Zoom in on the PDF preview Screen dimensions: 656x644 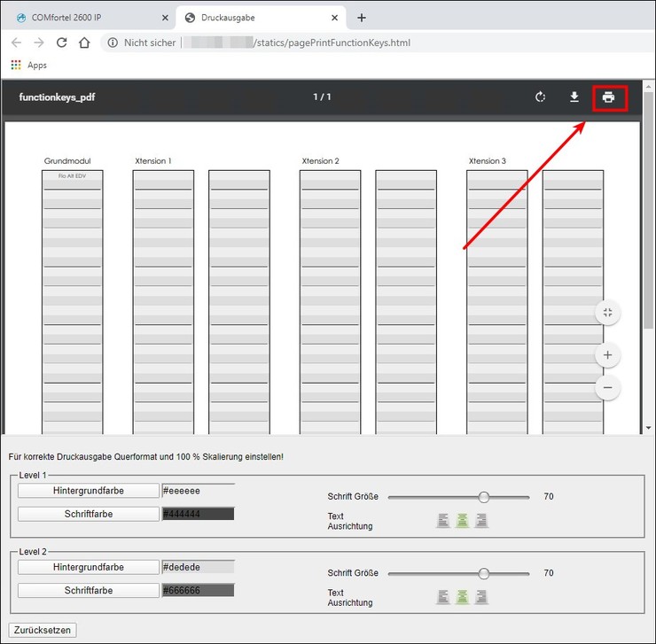607,355
